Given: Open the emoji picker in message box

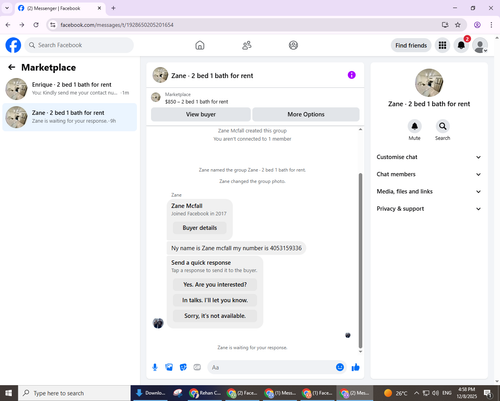Looking at the screenshot, I should click(x=340, y=367).
